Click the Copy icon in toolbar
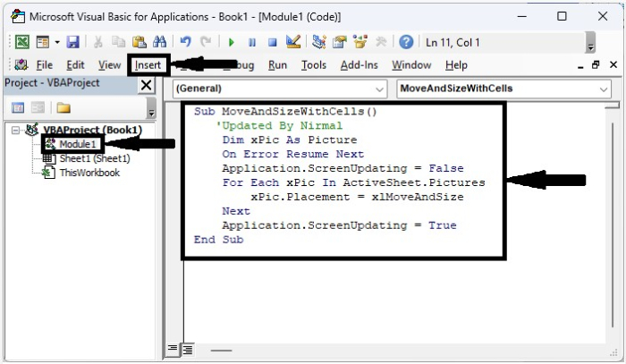Image resolution: width=626 pixels, height=364 pixels. (118, 42)
